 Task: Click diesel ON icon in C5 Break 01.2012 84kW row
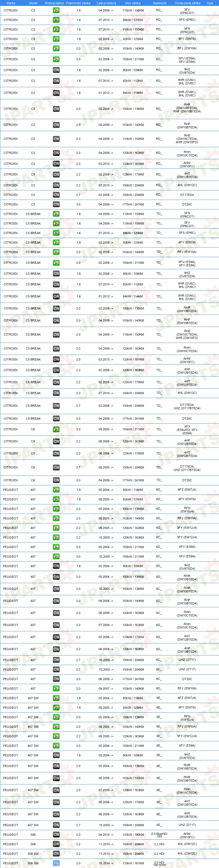coord(56,297)
